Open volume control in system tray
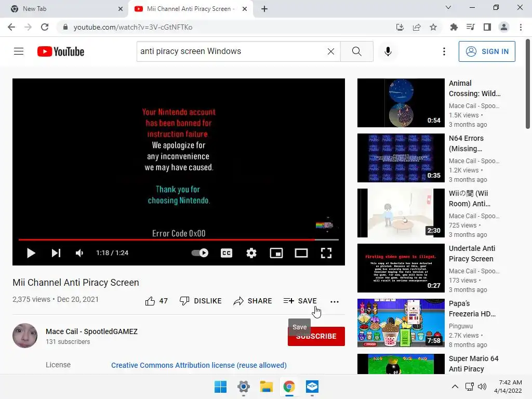The image size is (532, 399). coord(482,387)
